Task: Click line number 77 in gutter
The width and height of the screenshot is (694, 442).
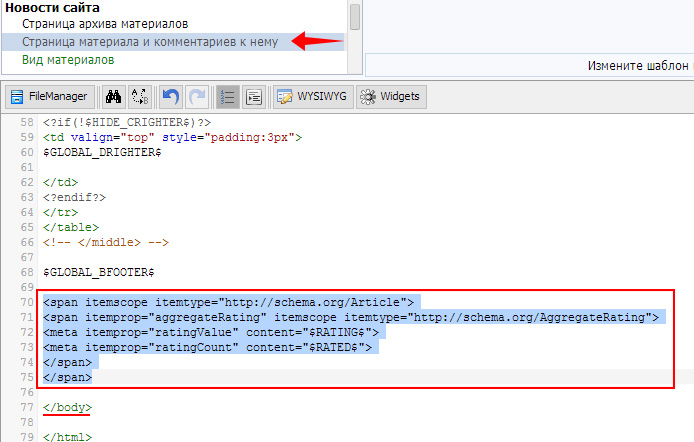Action: point(27,407)
